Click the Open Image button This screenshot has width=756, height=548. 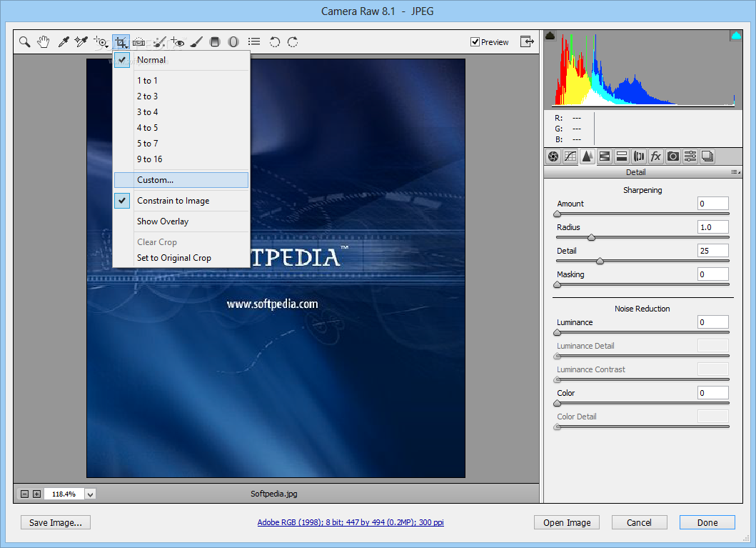click(x=567, y=522)
